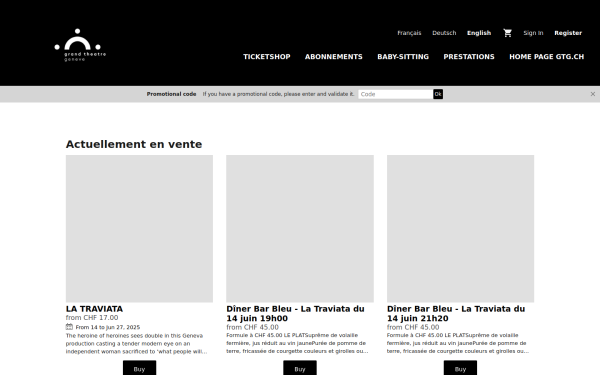Open the Sign in page

pos(533,33)
